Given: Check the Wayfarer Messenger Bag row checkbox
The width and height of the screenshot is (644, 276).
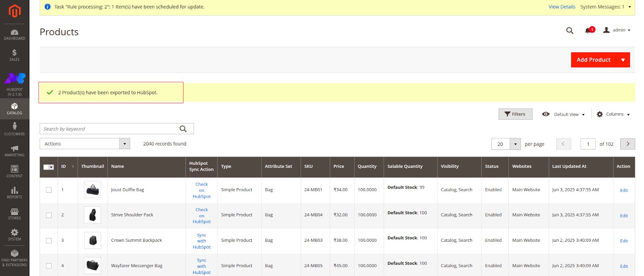Looking at the screenshot, I should 49,266.
